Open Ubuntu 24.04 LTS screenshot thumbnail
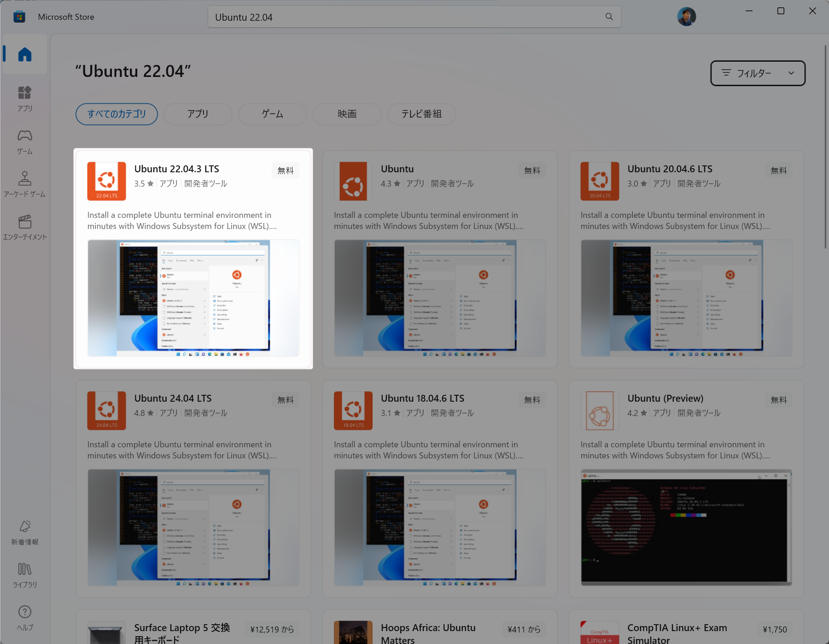Image resolution: width=829 pixels, height=644 pixels. [x=193, y=527]
